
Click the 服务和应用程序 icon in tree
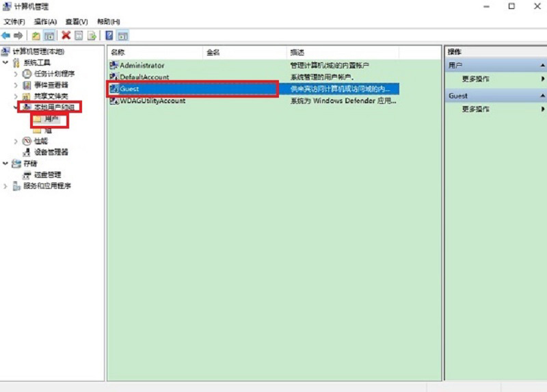[x=16, y=186]
